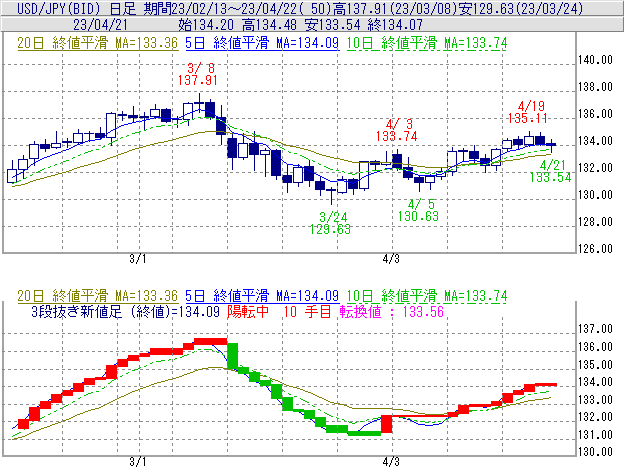Click the 137.00 axis label in lower chart
The image size is (624, 475).
595,329
